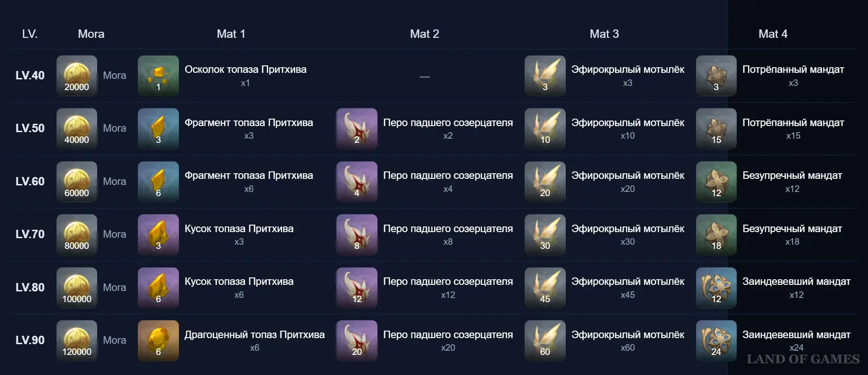Click the LV.80 Эфирокрылый мотылёк icon showing 45

[545, 288]
